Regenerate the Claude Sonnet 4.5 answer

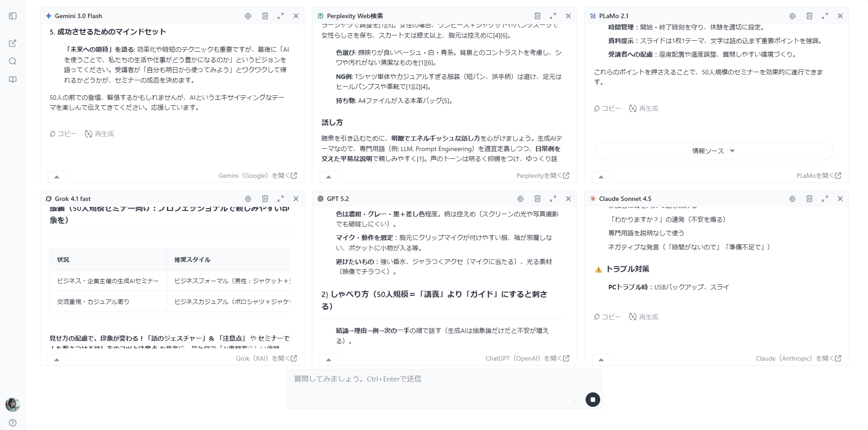pyautogui.click(x=643, y=317)
